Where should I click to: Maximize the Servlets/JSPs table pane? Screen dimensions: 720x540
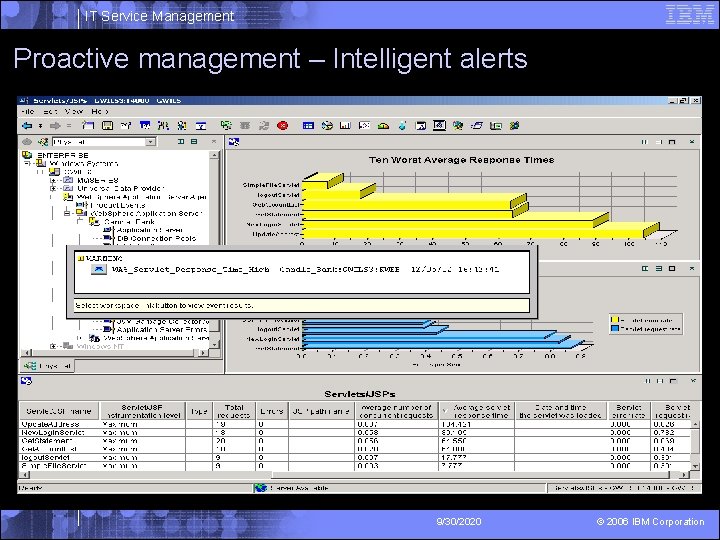pos(673,381)
